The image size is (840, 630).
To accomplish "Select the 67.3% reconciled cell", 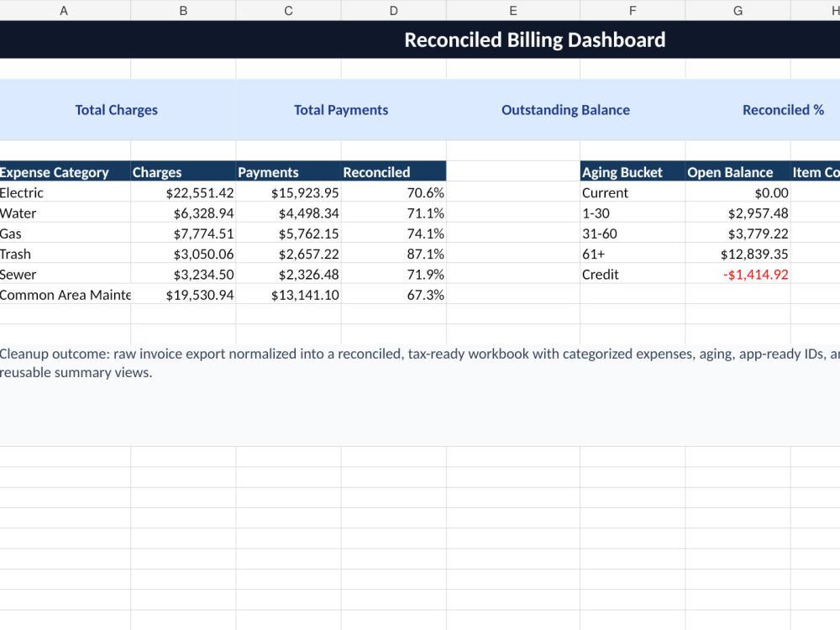I will (x=394, y=293).
